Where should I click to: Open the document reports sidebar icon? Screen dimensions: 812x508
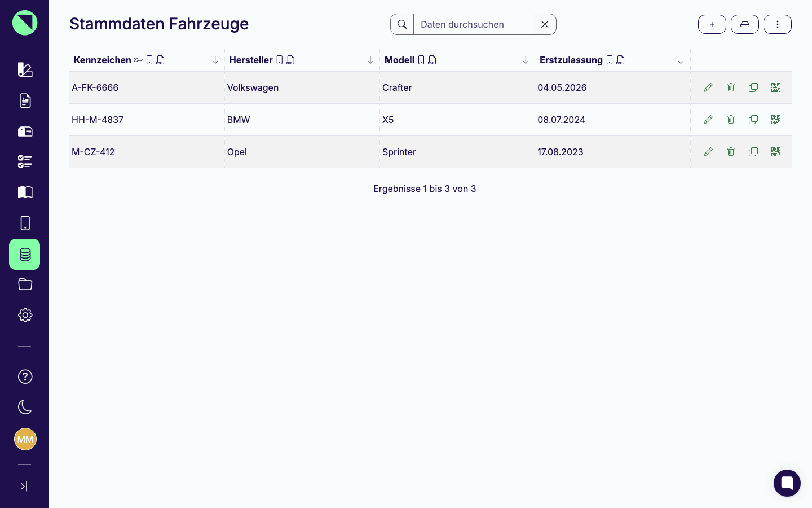(25, 100)
